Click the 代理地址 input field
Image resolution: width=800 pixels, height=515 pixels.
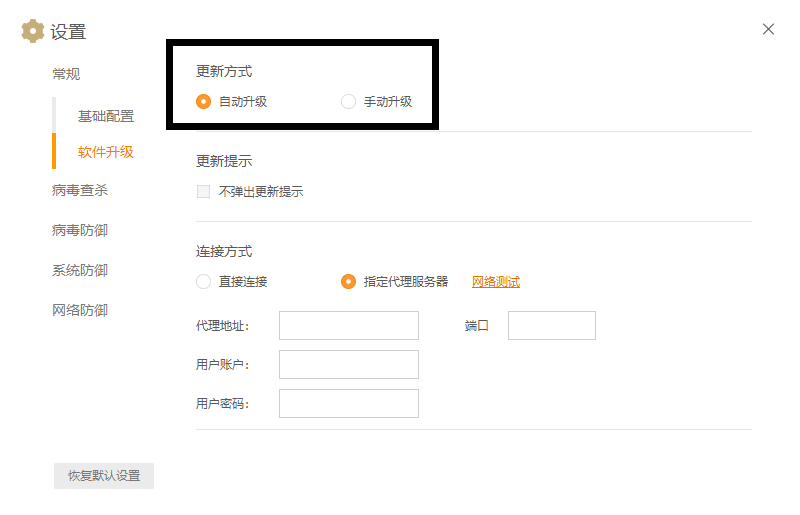349,326
